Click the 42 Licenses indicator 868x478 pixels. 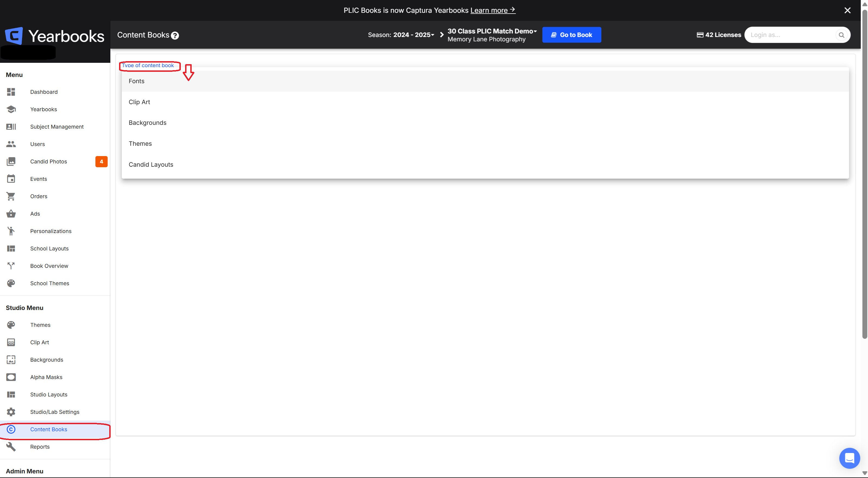(x=719, y=35)
